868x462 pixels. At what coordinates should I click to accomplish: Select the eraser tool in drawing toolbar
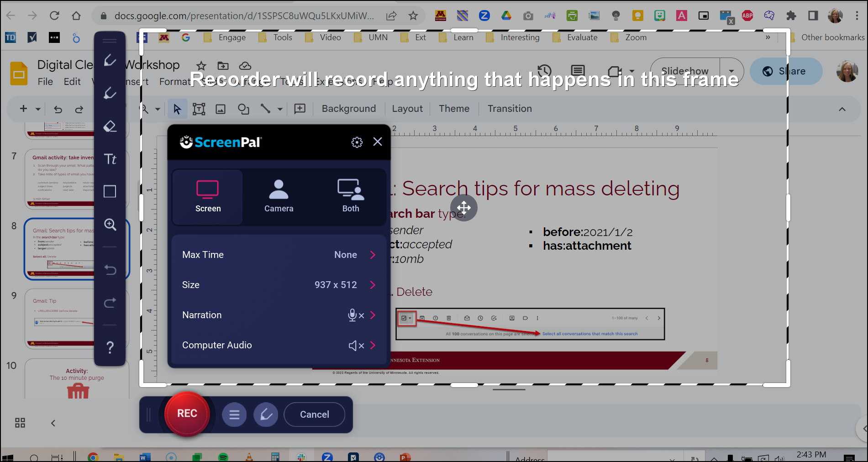click(x=110, y=126)
